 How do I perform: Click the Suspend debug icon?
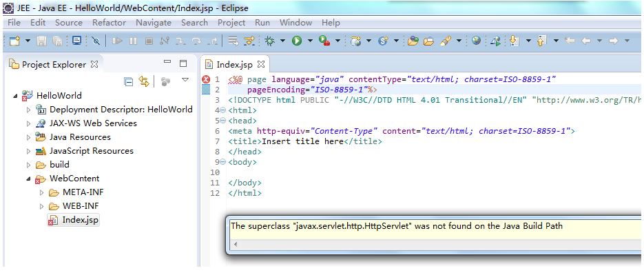[133, 41]
